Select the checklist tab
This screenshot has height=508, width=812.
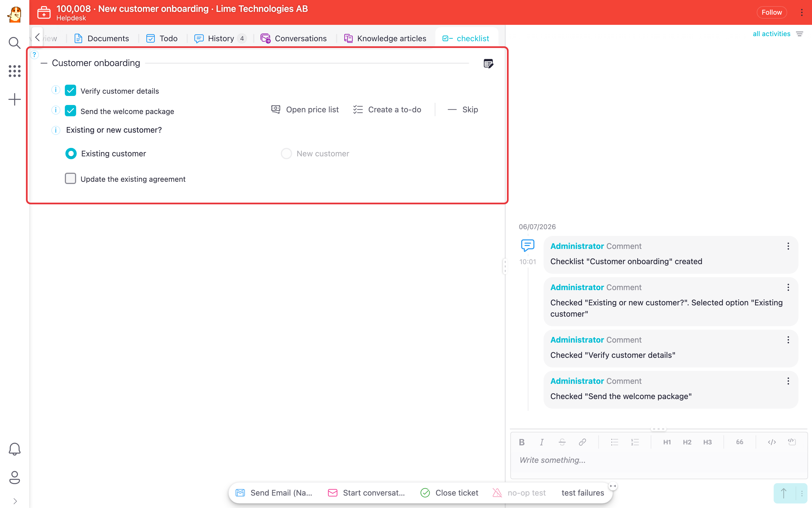pyautogui.click(x=466, y=38)
